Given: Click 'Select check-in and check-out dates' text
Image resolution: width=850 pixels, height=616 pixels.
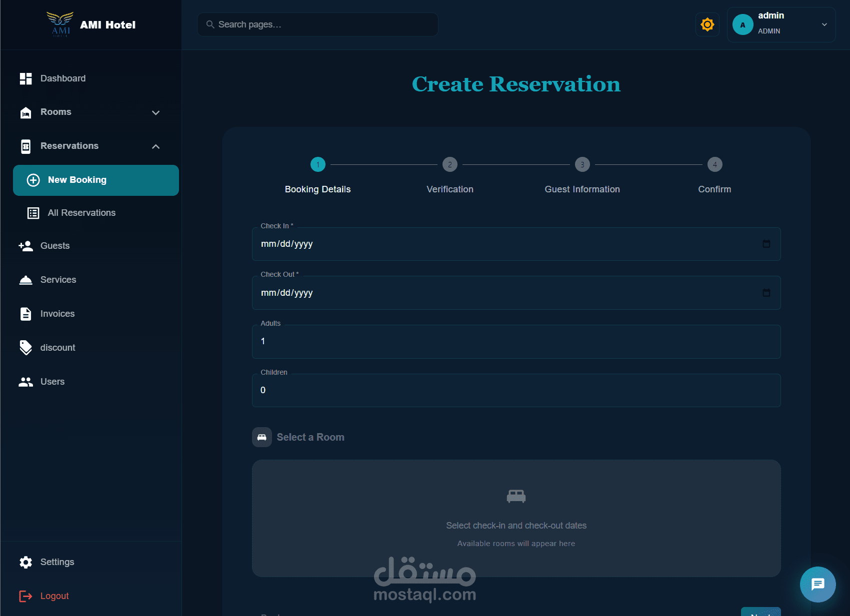Looking at the screenshot, I should coord(516,526).
